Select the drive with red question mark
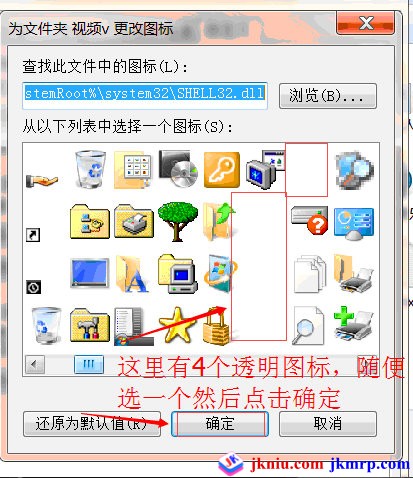Screen dimensions: 413x478 pyautogui.click(x=309, y=220)
